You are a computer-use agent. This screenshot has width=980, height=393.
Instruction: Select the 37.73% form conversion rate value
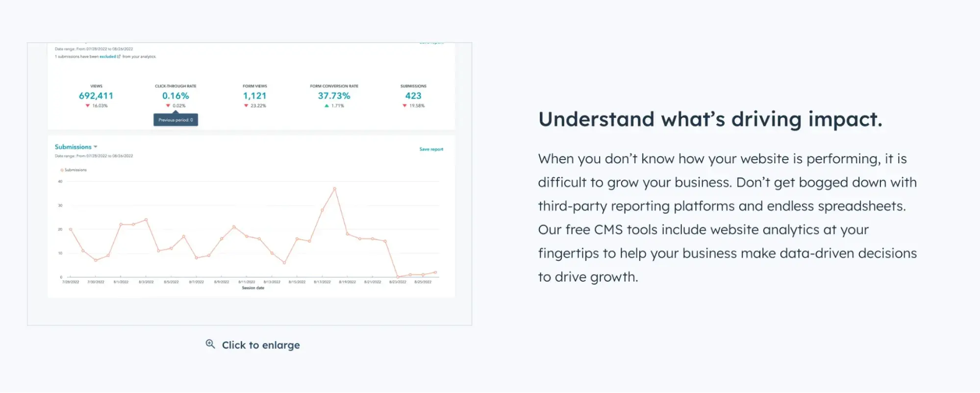pos(334,96)
